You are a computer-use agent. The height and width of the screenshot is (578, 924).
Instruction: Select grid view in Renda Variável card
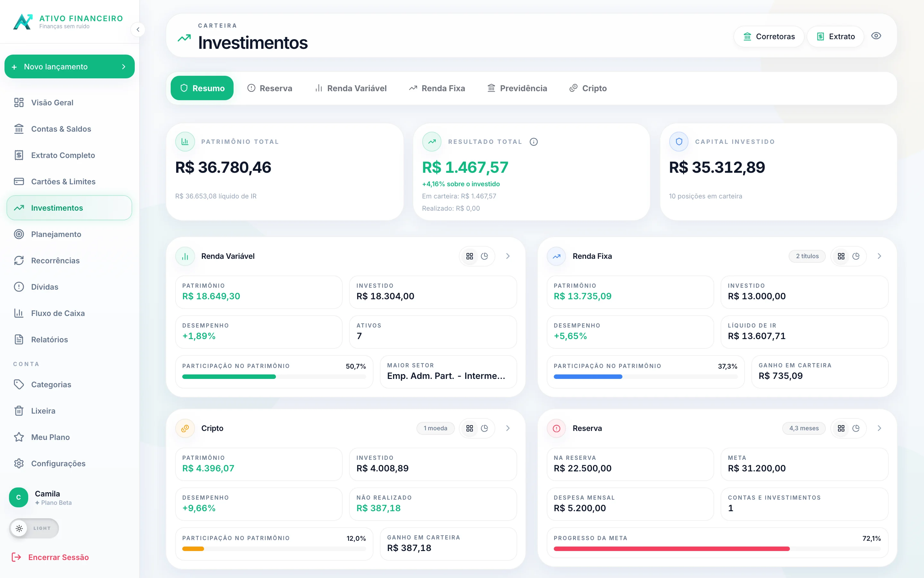470,256
